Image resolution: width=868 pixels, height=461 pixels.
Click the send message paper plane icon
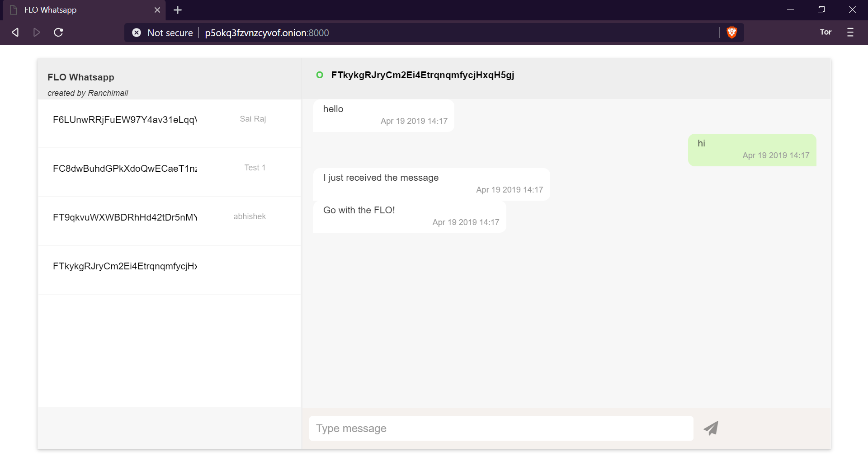711,428
